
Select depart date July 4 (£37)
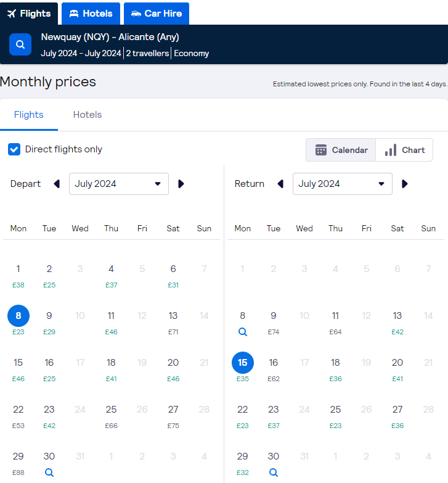pyautogui.click(x=111, y=276)
